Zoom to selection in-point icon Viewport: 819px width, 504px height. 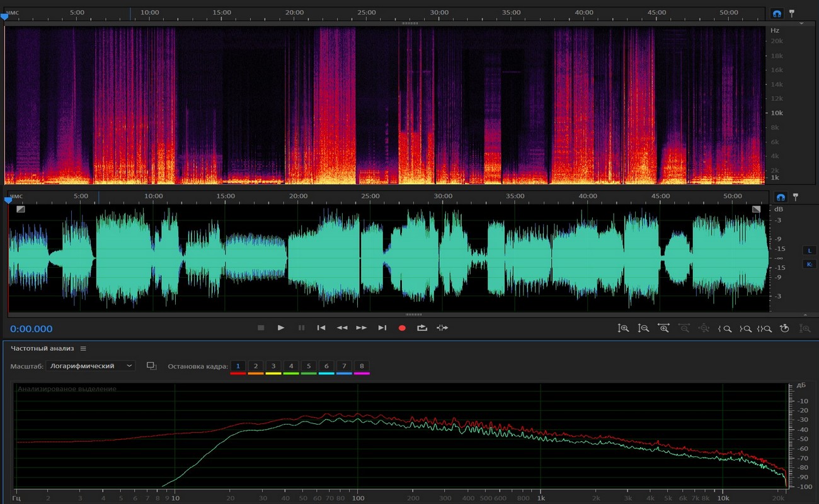(726, 328)
